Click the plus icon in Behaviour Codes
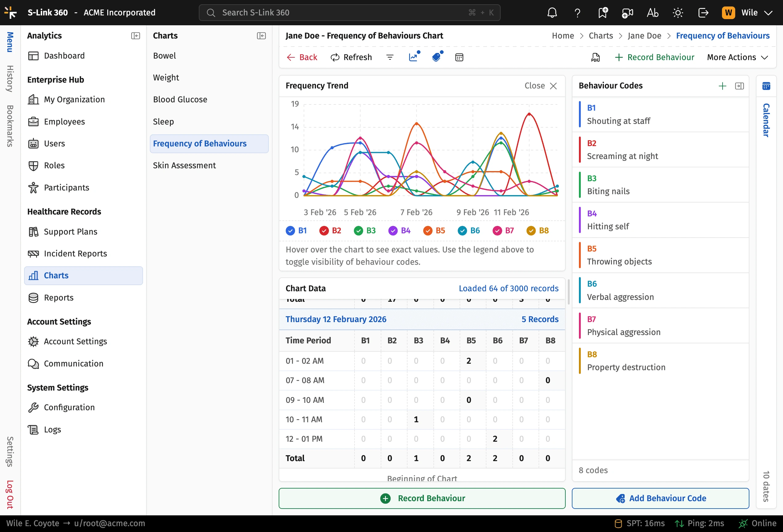This screenshot has height=532, width=783. [722, 86]
